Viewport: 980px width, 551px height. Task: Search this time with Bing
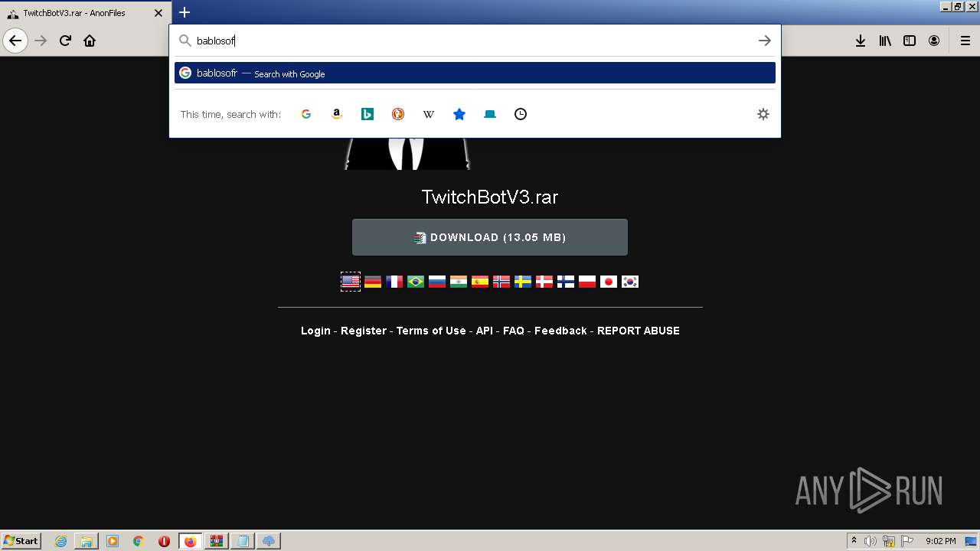point(367,114)
